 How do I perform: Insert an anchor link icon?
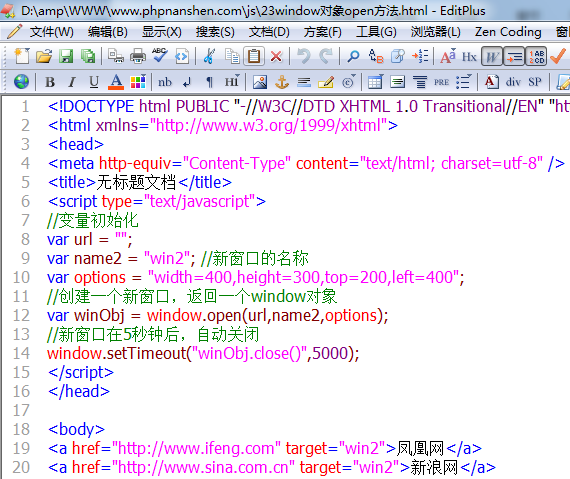(x=282, y=82)
